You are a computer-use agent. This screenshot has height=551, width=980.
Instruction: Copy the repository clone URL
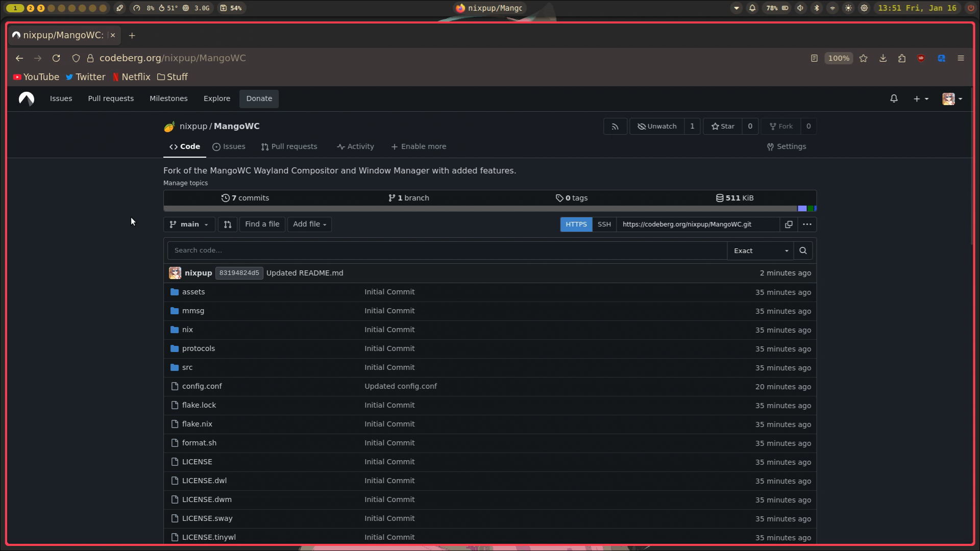789,224
